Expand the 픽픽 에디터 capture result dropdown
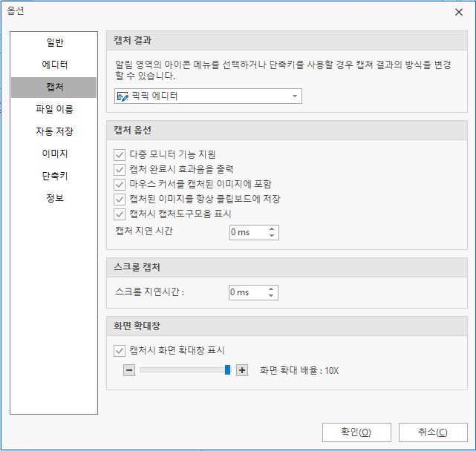476x451 pixels. click(208, 96)
